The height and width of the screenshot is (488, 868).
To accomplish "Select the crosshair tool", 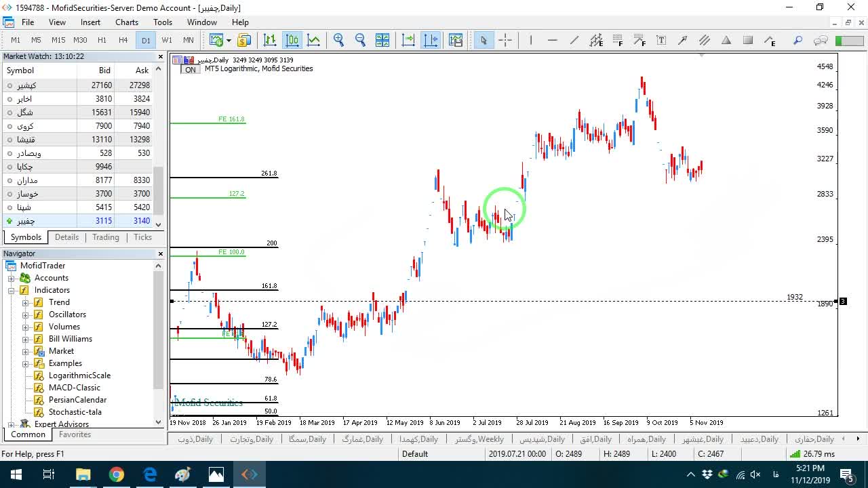I will (505, 40).
